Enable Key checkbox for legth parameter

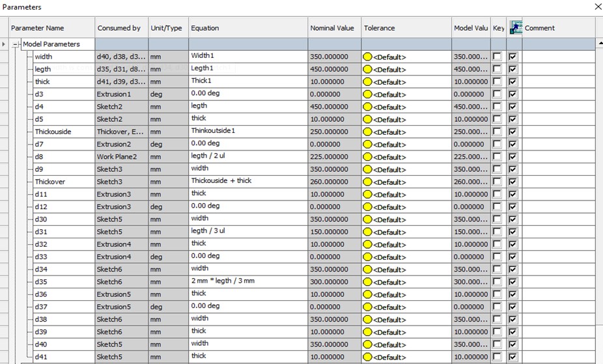498,69
